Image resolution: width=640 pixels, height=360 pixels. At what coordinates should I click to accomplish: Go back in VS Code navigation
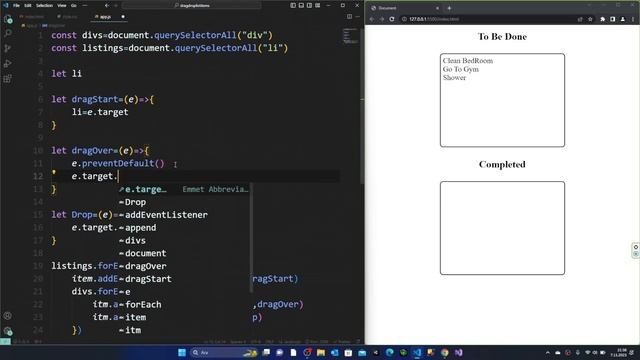point(107,5)
